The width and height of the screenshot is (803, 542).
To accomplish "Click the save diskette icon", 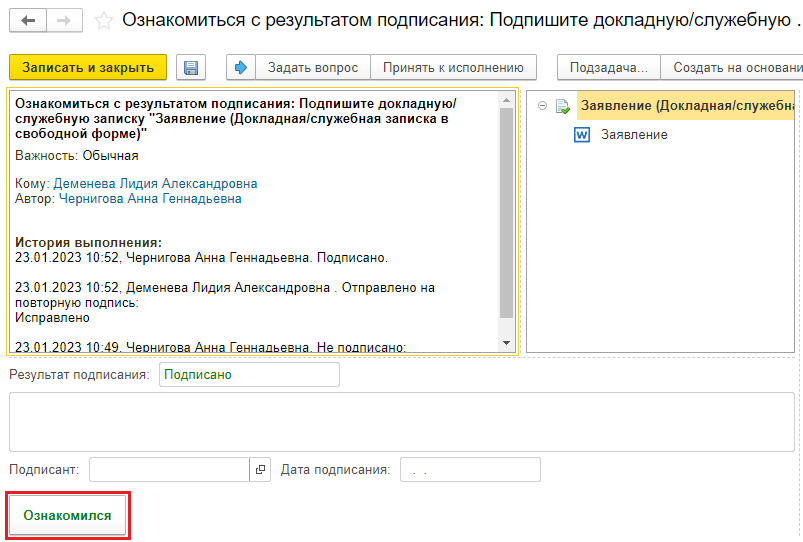I will [190, 68].
